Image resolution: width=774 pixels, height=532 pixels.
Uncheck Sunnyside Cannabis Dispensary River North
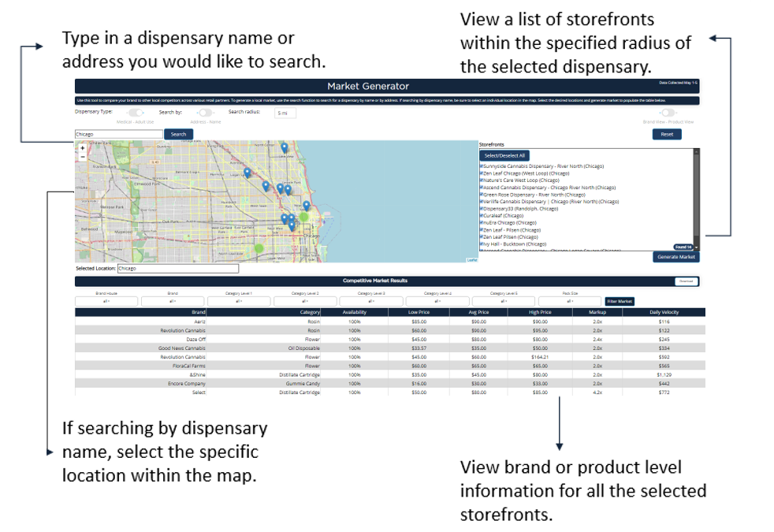tap(481, 166)
